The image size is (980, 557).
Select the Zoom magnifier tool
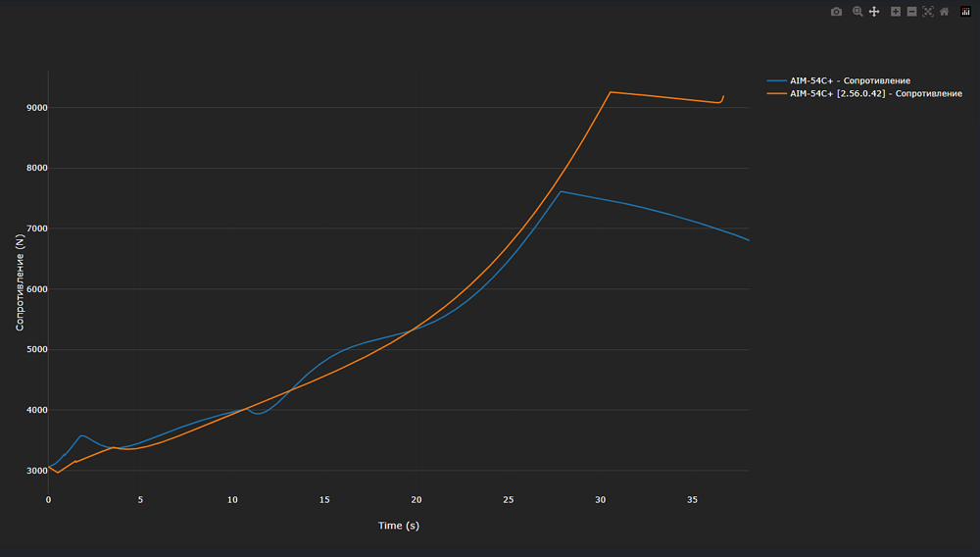pos(857,12)
